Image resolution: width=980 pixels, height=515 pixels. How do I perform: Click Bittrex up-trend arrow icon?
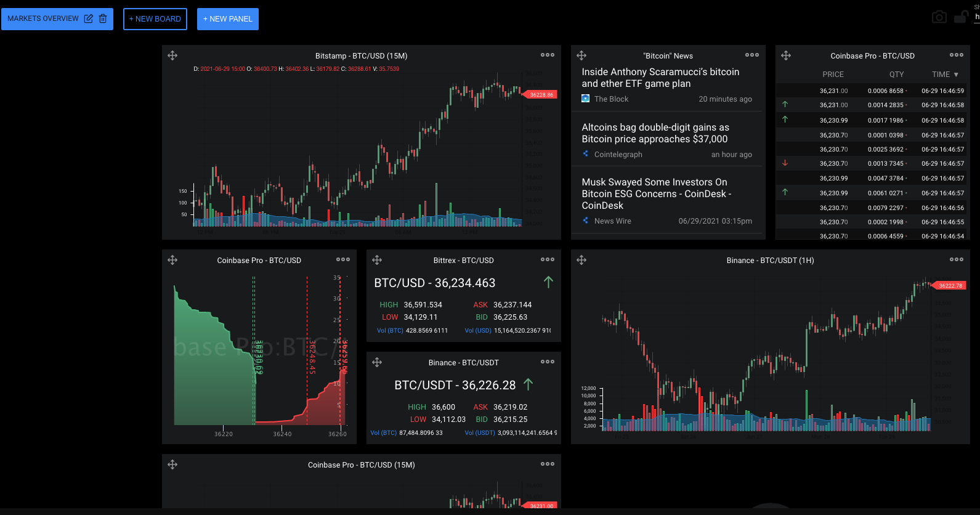pos(548,282)
